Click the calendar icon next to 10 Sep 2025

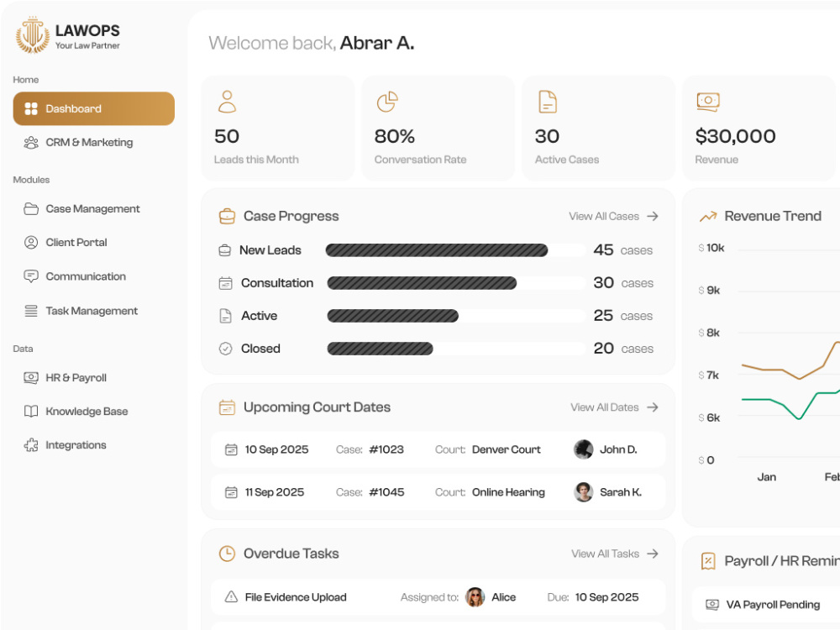[231, 449]
